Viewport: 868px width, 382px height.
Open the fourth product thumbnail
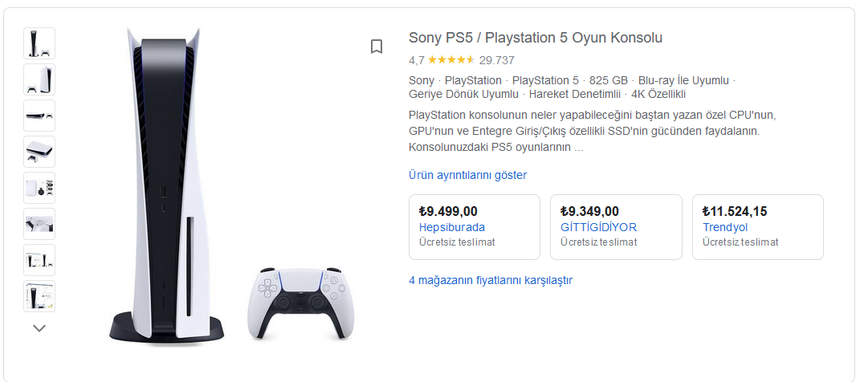pos(39,152)
